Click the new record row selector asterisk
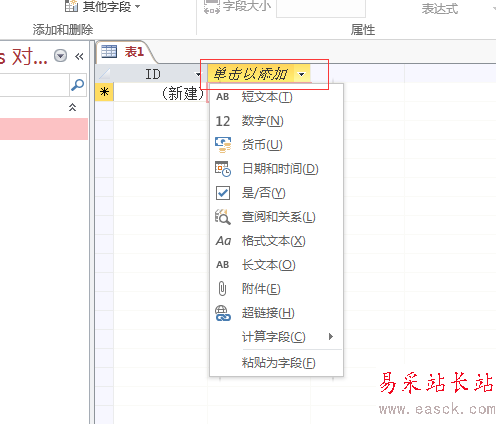This screenshot has height=424, width=496. tap(104, 92)
